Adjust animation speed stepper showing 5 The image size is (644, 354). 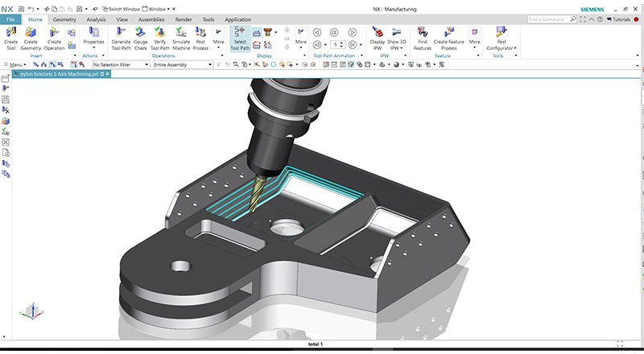pyautogui.click(x=337, y=44)
